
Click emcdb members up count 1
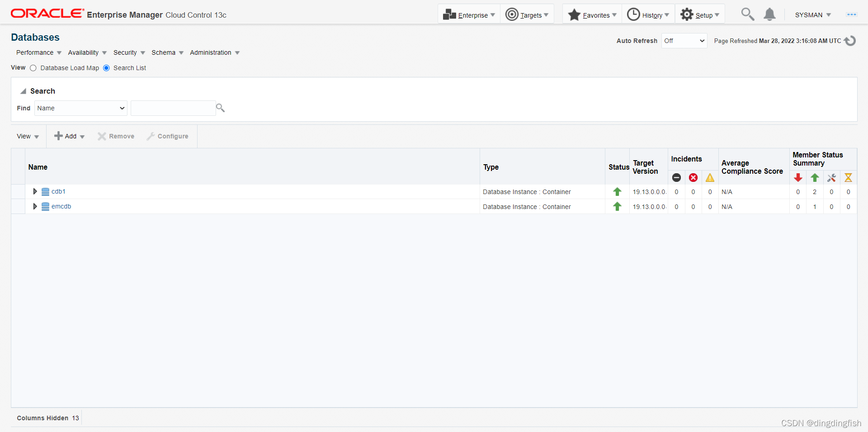[x=815, y=207]
